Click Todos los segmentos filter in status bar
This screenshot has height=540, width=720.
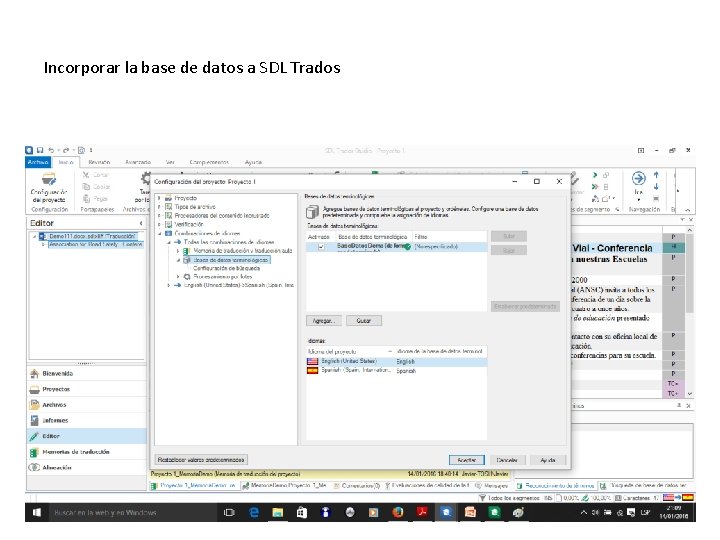510,498
